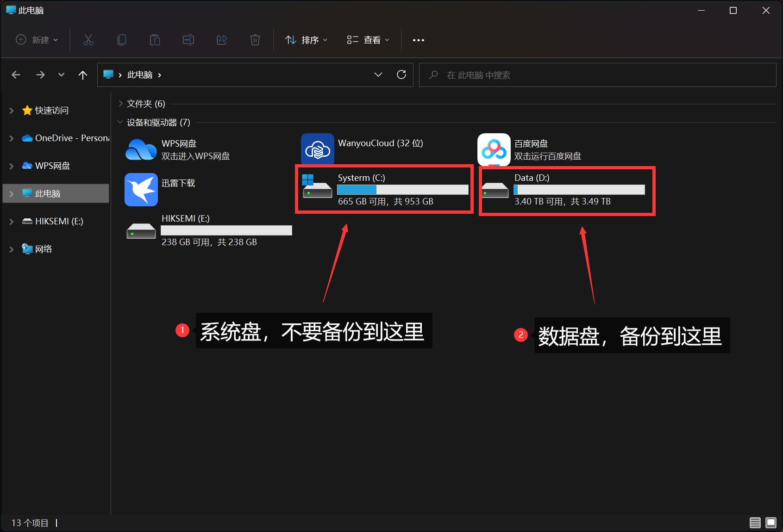Click the Refresh icon in the address bar

click(401, 74)
